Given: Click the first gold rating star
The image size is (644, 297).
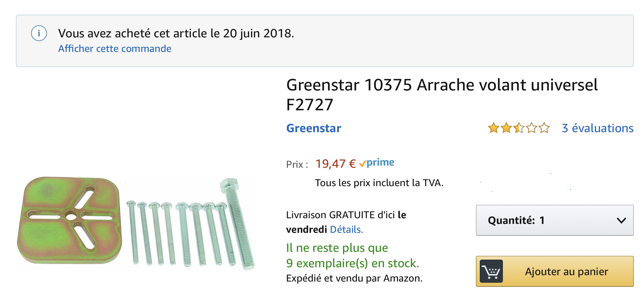Looking at the screenshot, I should point(493,128).
